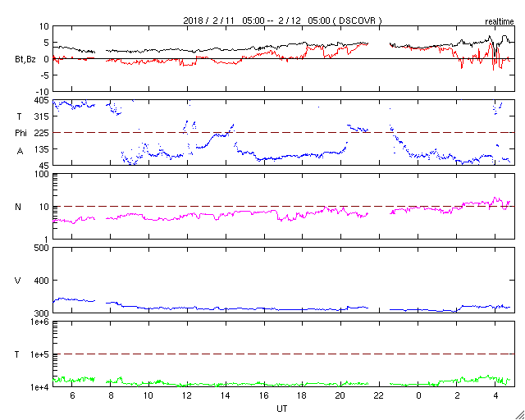Screen dimensions: 525x420
Task: Select the '5' tick on the Bt,Bz axis
Action: 46,43
